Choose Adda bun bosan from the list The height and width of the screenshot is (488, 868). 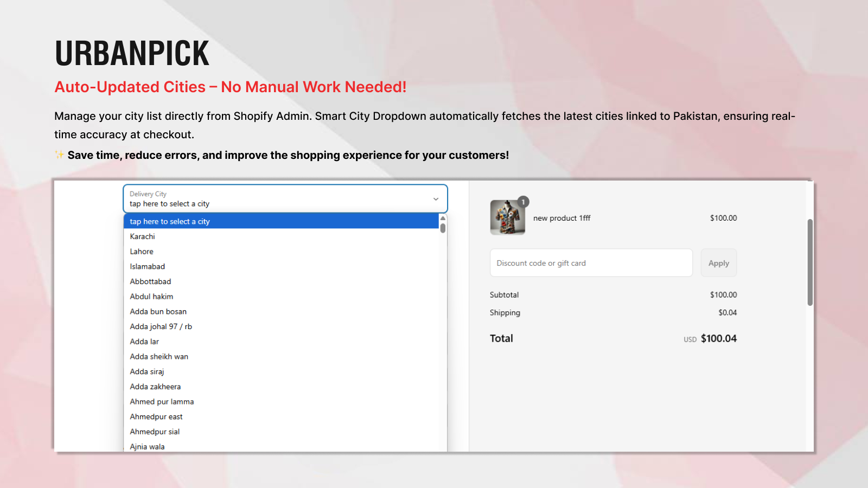click(158, 311)
